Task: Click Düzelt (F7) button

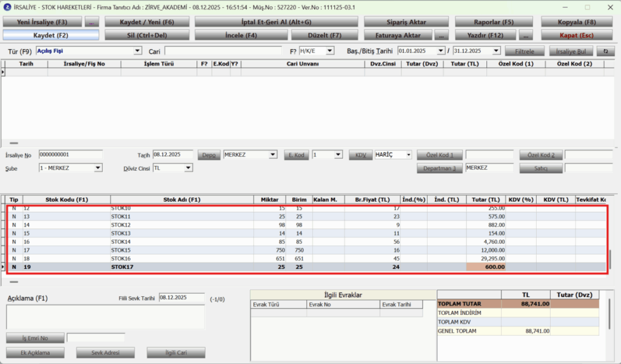Action: [x=325, y=35]
